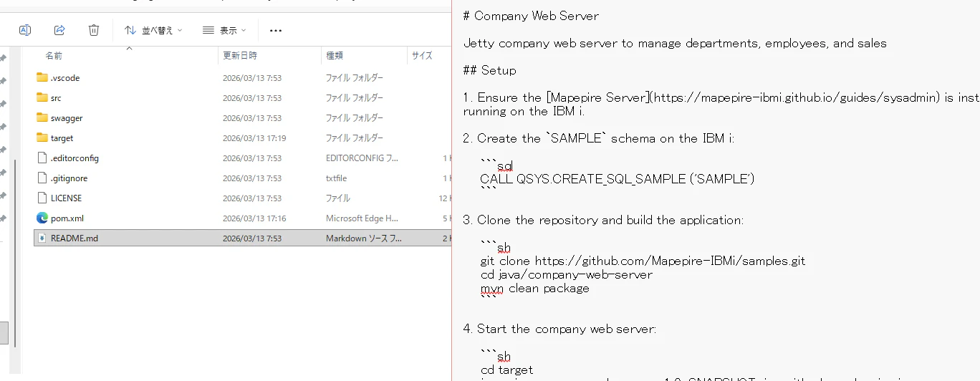This screenshot has width=980, height=381.
Task: Click the Mapepire Server URL in preview
Action: pyautogui.click(x=798, y=97)
